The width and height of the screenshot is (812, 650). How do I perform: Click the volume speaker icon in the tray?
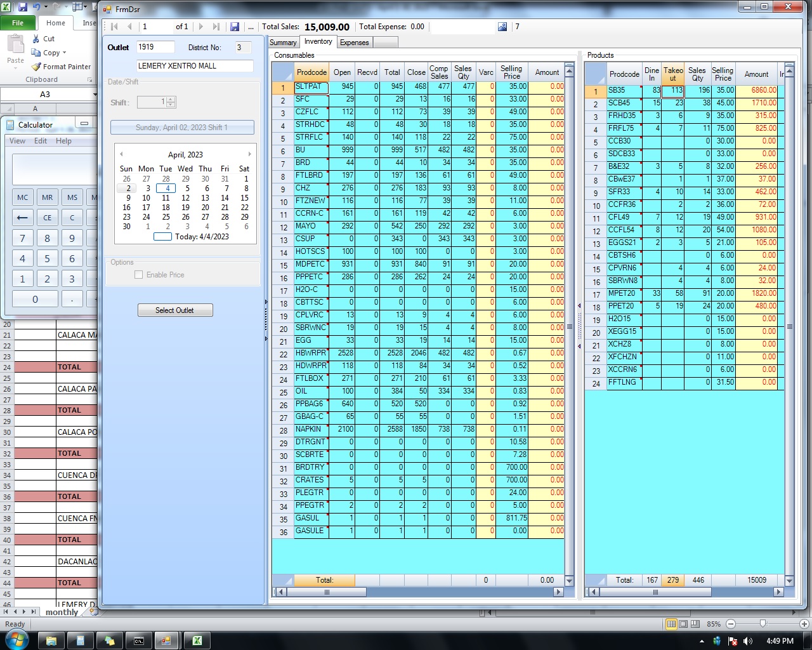point(748,641)
